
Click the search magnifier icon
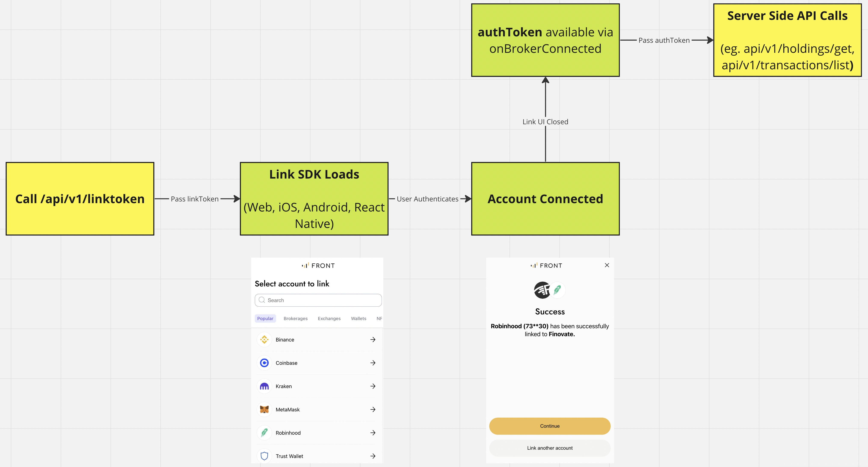(262, 300)
